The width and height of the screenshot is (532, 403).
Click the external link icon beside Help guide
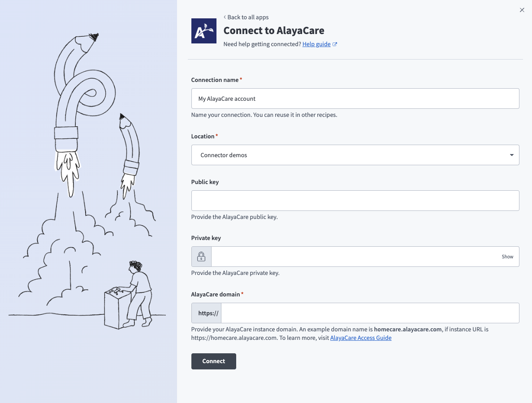(335, 44)
